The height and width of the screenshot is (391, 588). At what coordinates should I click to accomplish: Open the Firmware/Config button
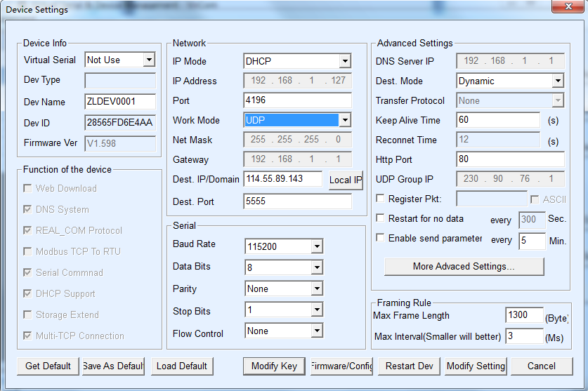coord(341,366)
